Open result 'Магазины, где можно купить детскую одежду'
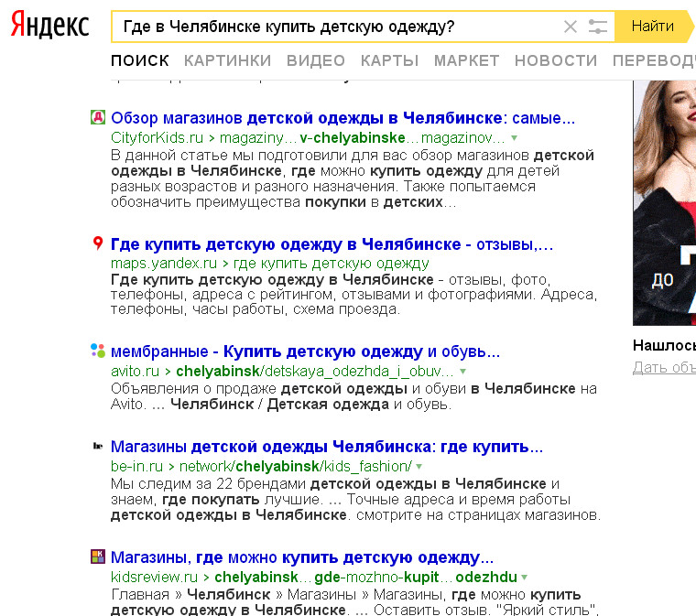Screen dimensions: 696x616 pyautogui.click(x=302, y=557)
